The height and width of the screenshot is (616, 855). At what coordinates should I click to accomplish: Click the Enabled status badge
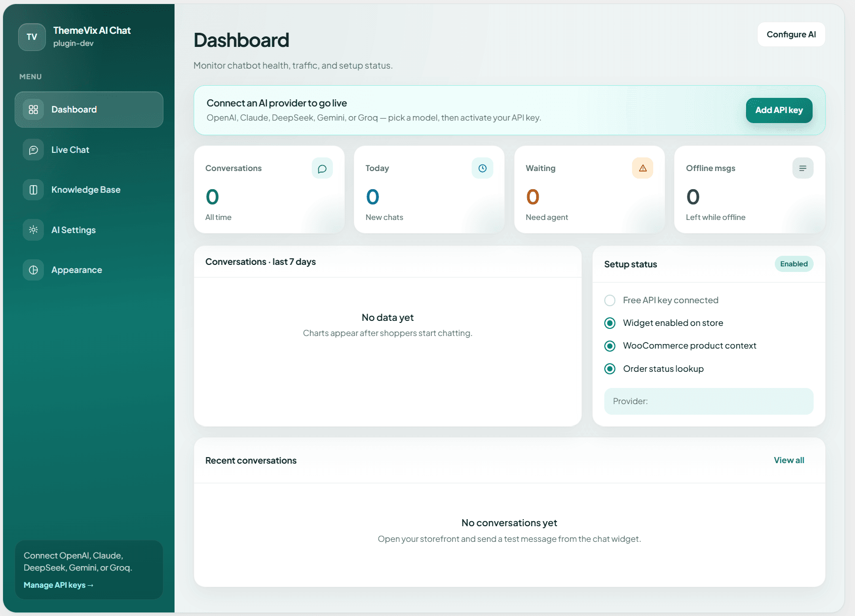[x=794, y=264]
